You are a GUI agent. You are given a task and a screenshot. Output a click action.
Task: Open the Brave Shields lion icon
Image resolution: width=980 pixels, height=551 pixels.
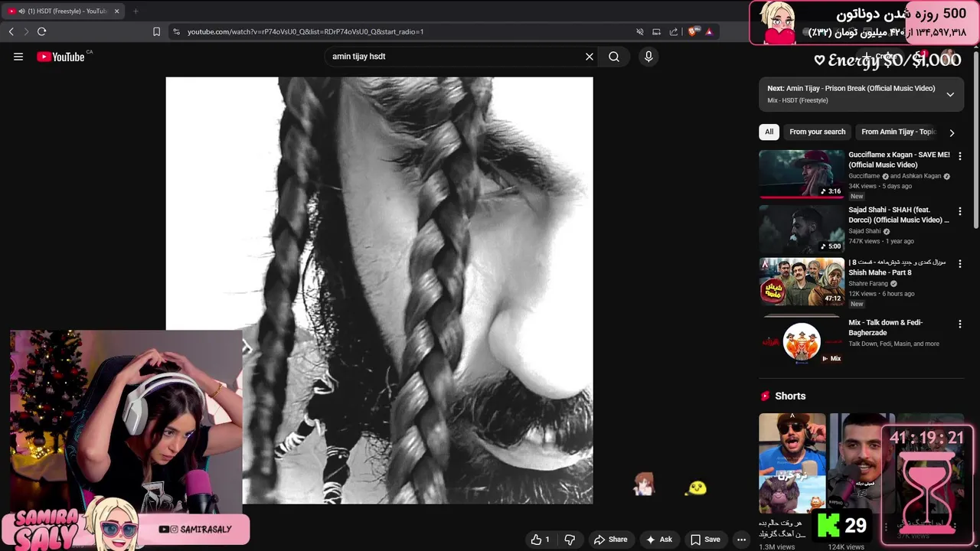pos(694,31)
